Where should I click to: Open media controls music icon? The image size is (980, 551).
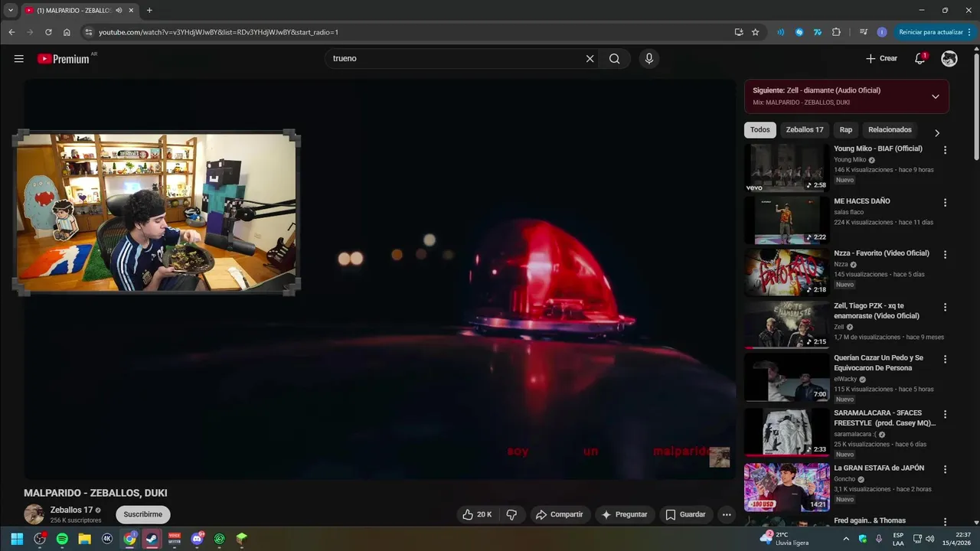pyautogui.click(x=864, y=32)
